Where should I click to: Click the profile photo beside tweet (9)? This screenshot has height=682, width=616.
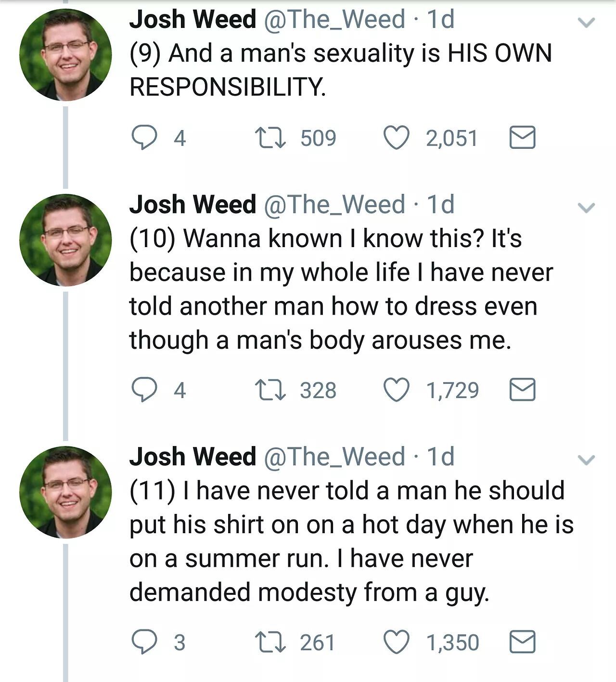pyautogui.click(x=65, y=54)
